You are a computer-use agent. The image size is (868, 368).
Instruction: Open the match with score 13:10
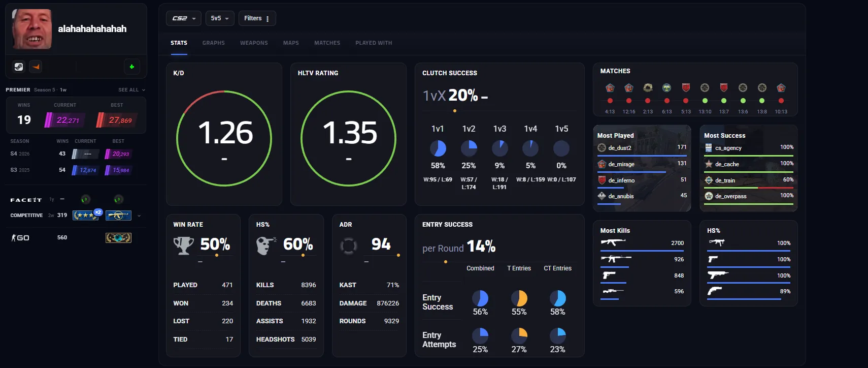[x=705, y=99]
